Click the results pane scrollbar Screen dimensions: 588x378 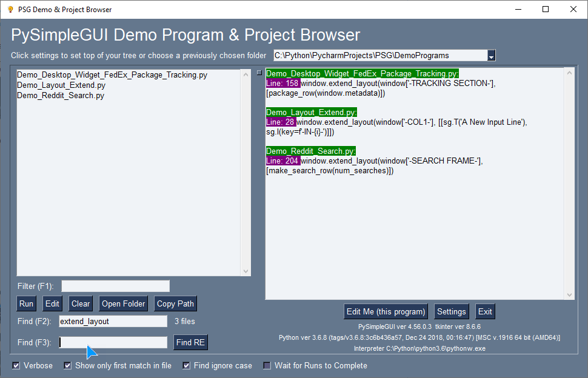(569, 182)
